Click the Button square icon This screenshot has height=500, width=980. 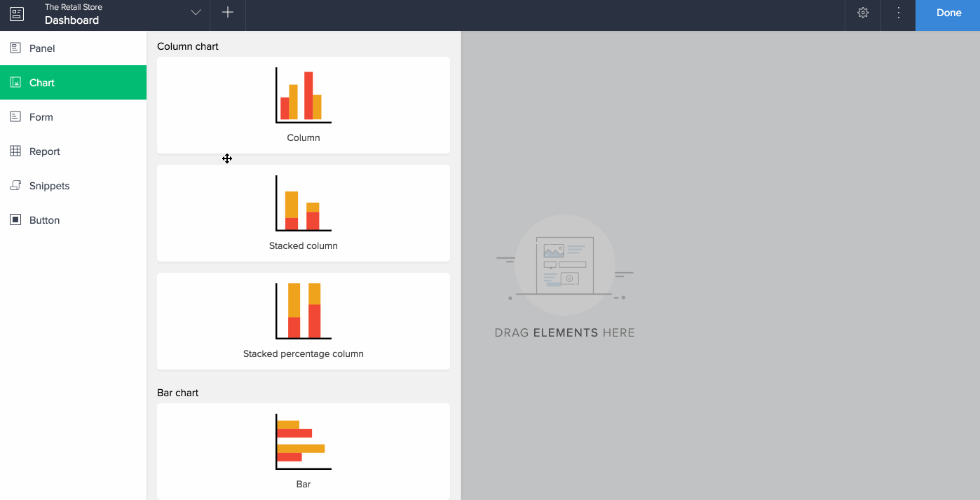[x=15, y=219]
